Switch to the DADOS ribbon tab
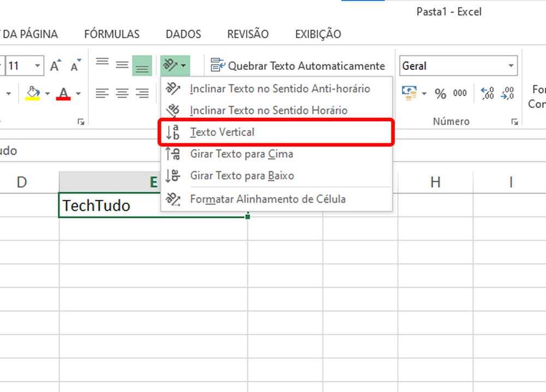 (183, 34)
